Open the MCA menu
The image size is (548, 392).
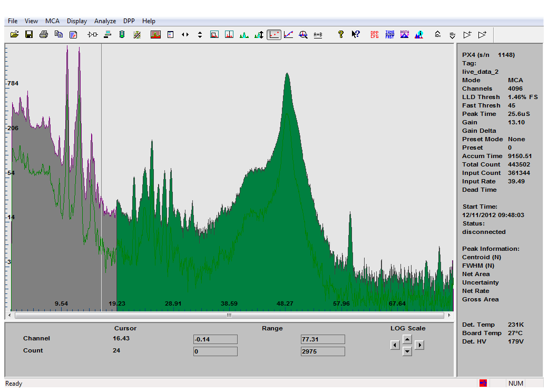click(52, 21)
